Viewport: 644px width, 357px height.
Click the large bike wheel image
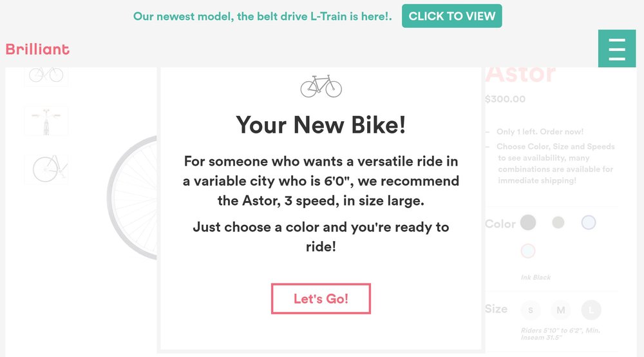[x=132, y=198]
